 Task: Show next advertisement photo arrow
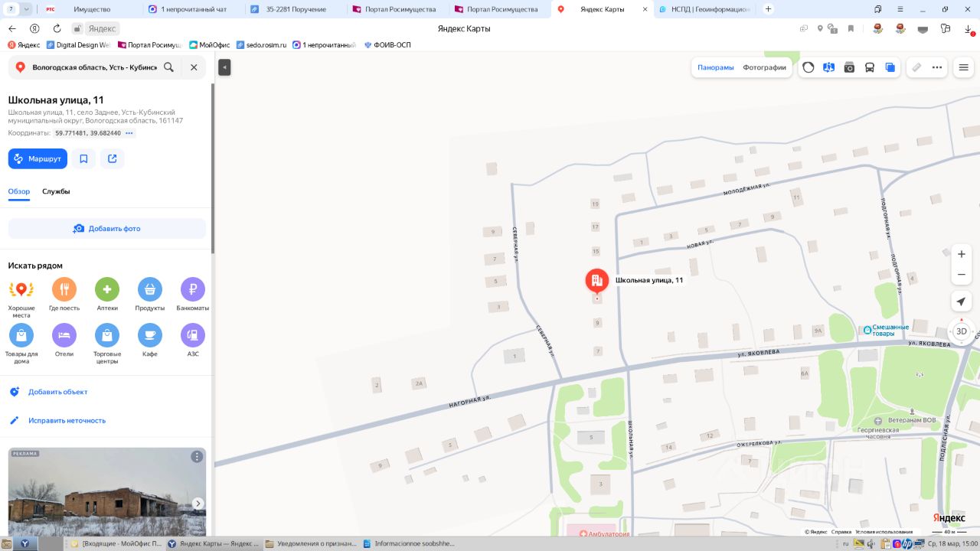pos(198,504)
